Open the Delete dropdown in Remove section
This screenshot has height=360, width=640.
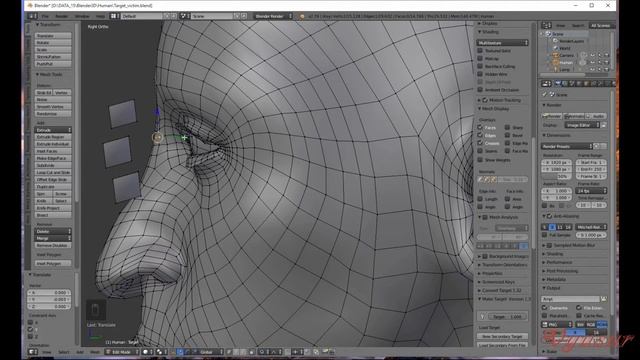pos(53,231)
